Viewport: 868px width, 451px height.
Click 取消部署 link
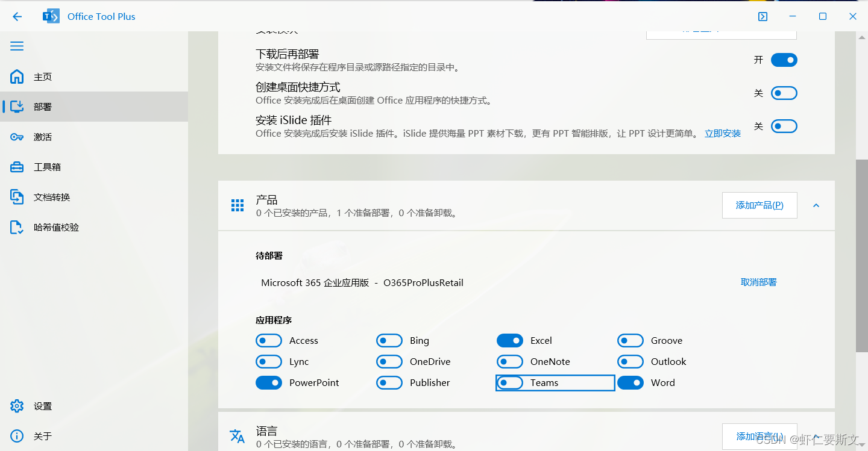coord(759,282)
